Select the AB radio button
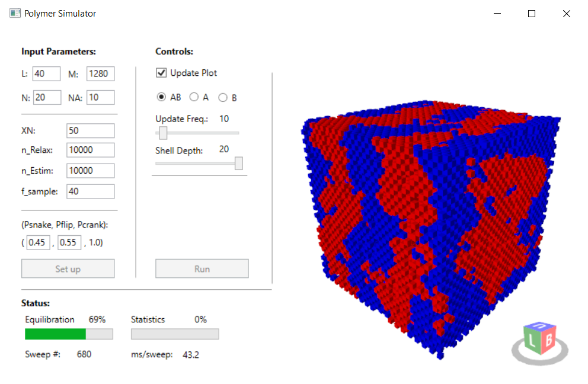Image resolution: width=588 pixels, height=384 pixels. click(x=161, y=97)
